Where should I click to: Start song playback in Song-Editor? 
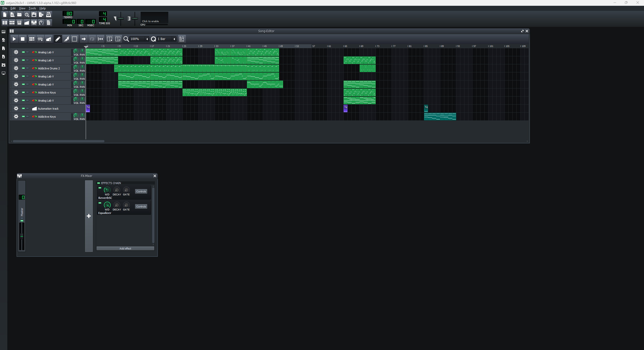point(14,39)
